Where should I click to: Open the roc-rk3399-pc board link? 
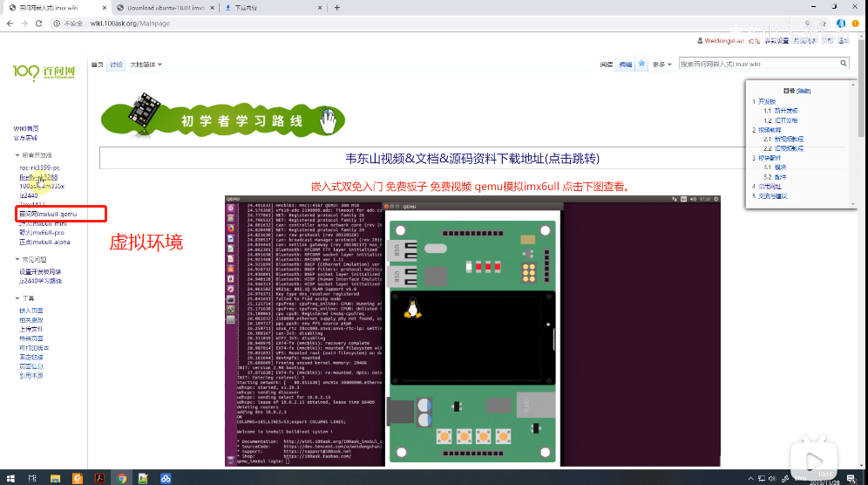[39, 167]
